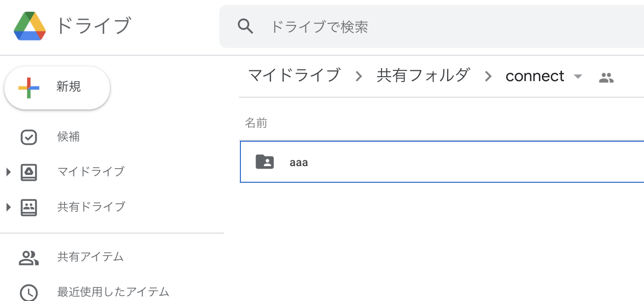Screen dimensions: 644x301
Task: Expand the マイドライブ tree arrow
Action: coord(8,172)
